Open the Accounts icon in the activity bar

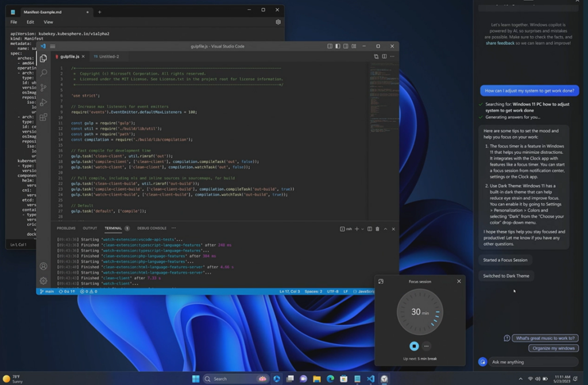(x=43, y=266)
